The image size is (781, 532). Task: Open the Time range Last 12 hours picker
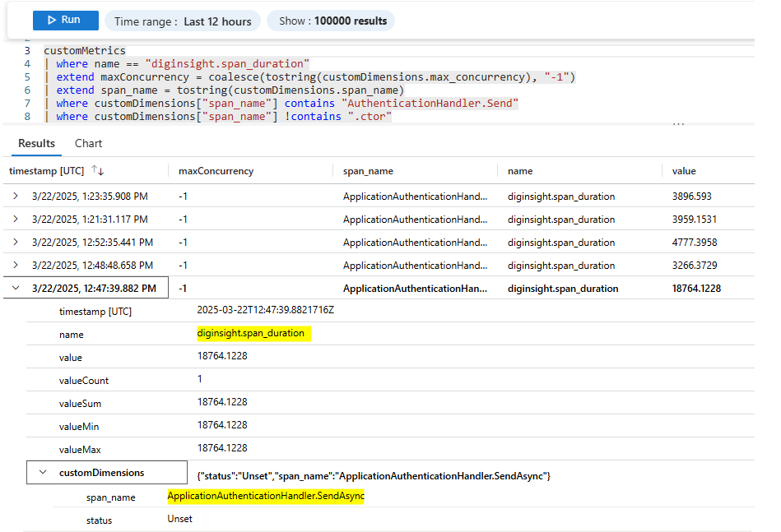184,21
